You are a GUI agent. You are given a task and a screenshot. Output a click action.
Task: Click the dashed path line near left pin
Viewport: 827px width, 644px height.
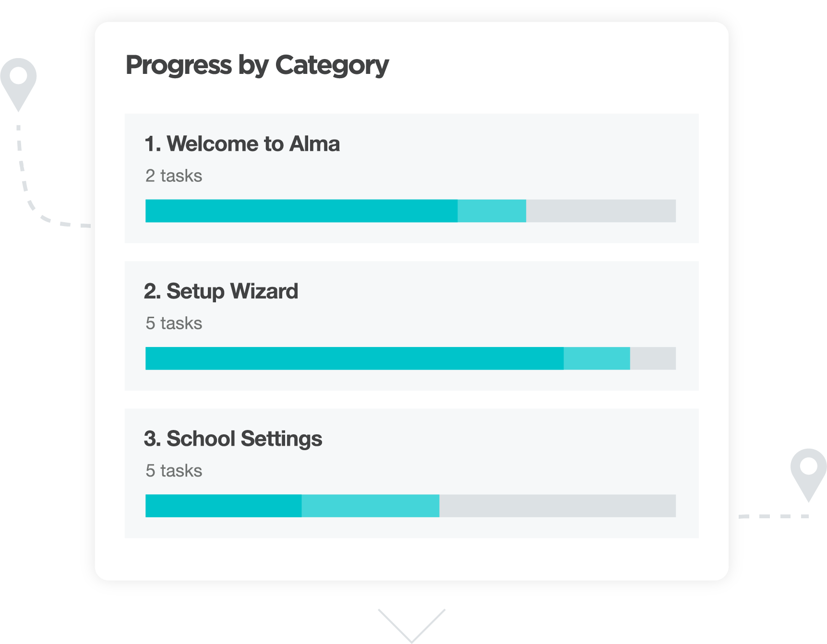coord(23,173)
